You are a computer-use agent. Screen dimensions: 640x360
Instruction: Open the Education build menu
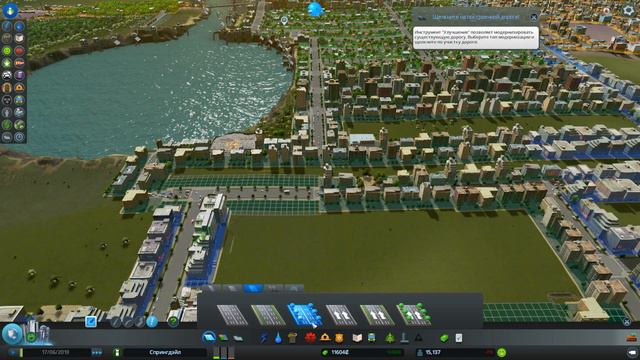(357, 338)
